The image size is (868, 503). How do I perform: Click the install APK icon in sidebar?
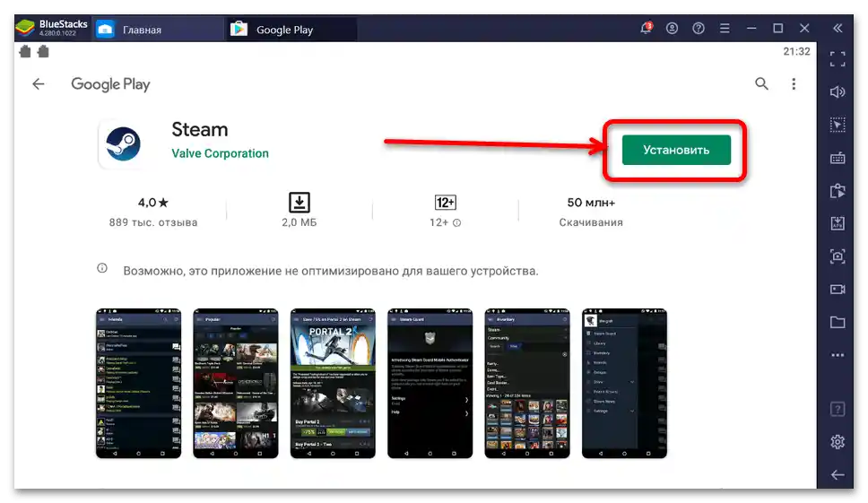pyautogui.click(x=838, y=223)
